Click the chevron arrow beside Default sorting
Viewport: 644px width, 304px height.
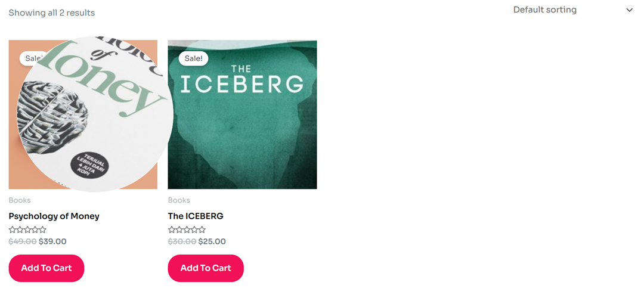[629, 10]
